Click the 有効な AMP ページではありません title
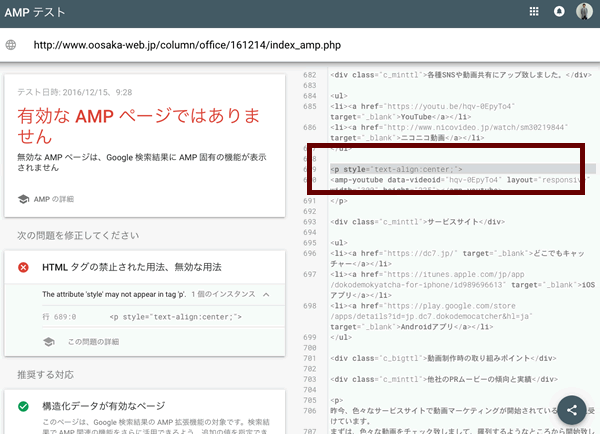 click(139, 126)
